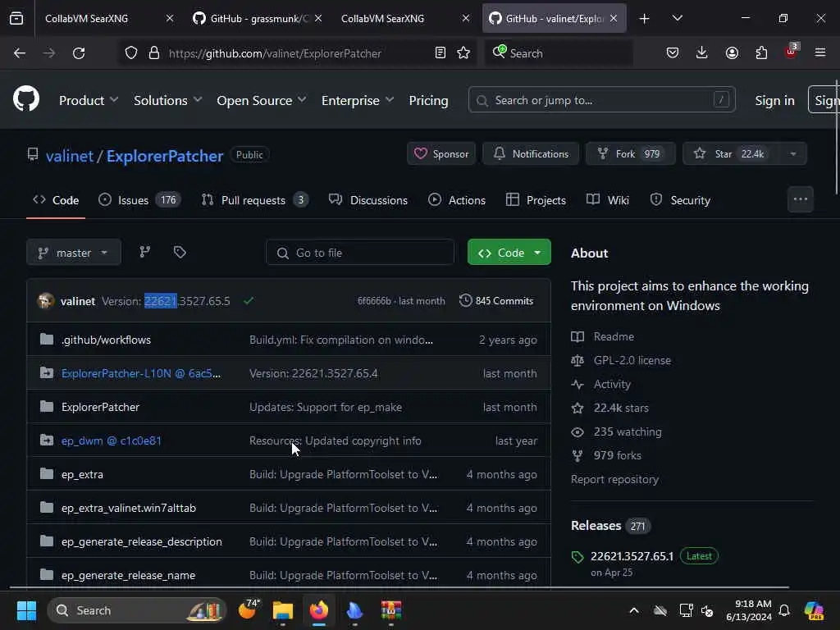The width and height of the screenshot is (840, 630).
Task: Expand the Open Source menu
Action: [x=262, y=100]
